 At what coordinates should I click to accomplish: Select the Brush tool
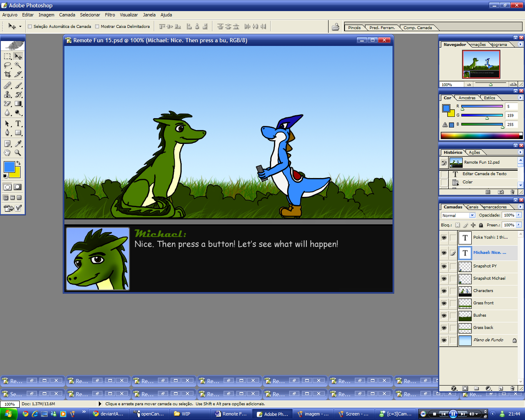point(18,85)
